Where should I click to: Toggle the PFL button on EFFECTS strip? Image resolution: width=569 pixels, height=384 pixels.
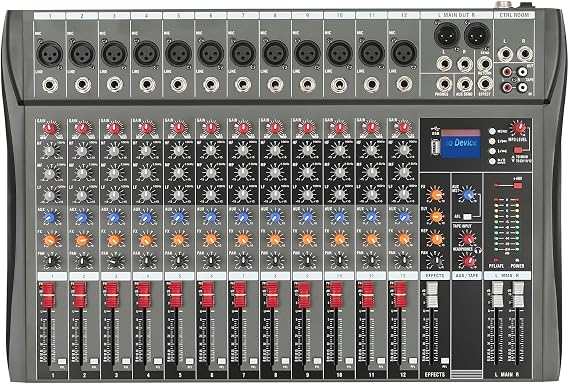[445, 361]
